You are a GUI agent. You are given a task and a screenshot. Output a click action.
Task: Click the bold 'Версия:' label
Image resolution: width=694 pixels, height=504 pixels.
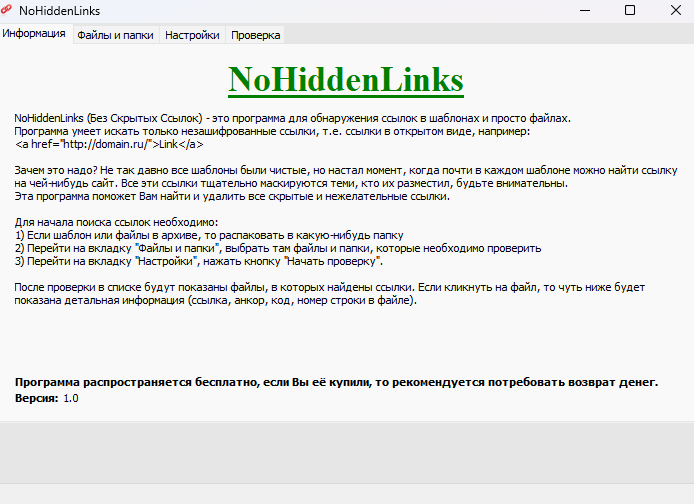(x=36, y=398)
